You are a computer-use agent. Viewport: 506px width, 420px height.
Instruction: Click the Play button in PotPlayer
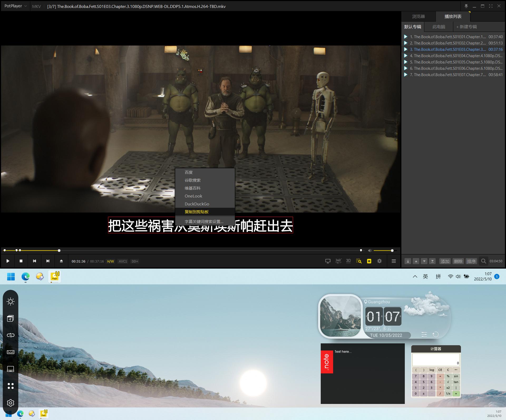point(8,261)
